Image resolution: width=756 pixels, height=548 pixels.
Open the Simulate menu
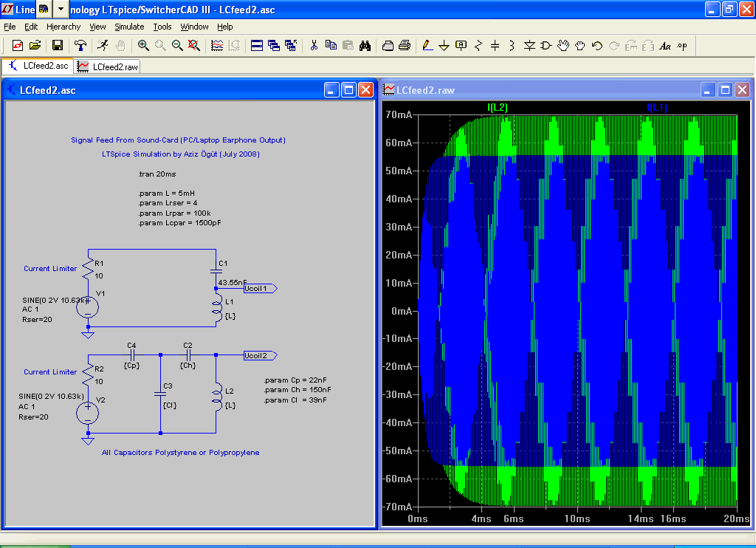pyautogui.click(x=129, y=27)
